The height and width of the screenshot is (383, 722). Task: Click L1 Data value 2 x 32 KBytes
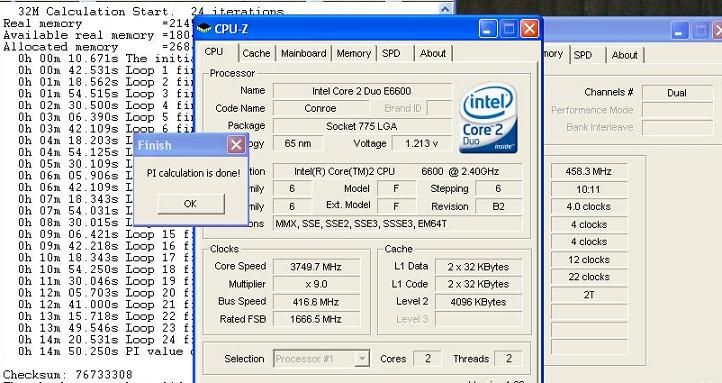tap(478, 267)
